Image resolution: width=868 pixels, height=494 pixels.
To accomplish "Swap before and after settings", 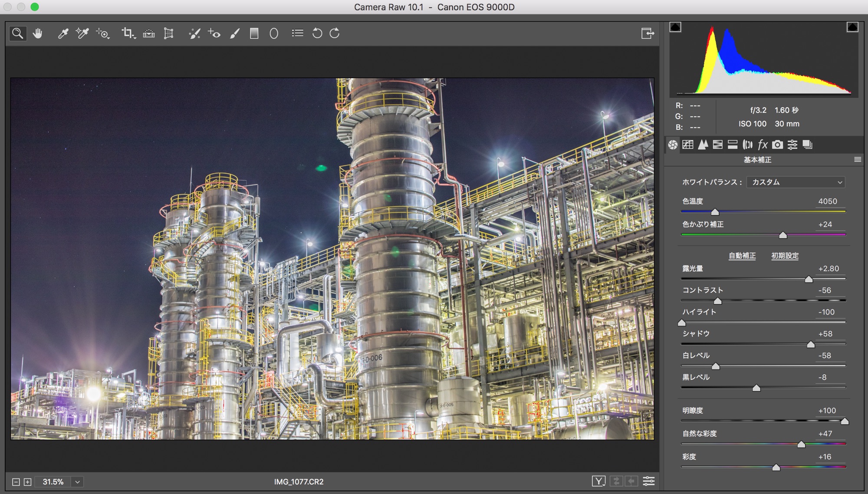I will [x=616, y=481].
